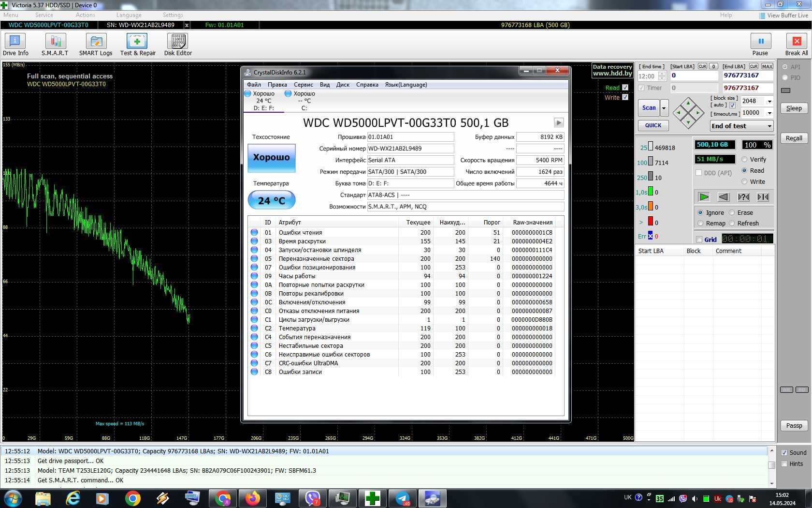Select the Verify radio button
Screen dimensions: 812x508
[x=744, y=159]
